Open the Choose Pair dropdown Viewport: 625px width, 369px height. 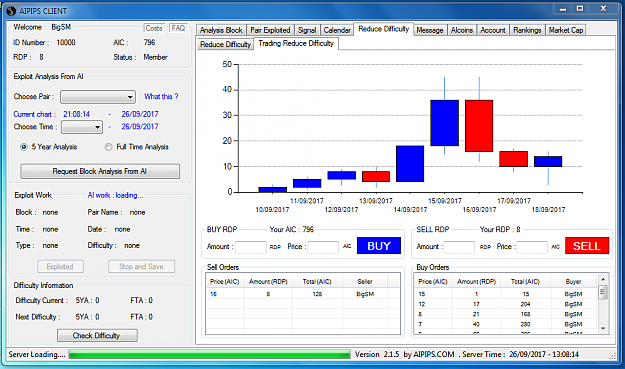(98, 97)
